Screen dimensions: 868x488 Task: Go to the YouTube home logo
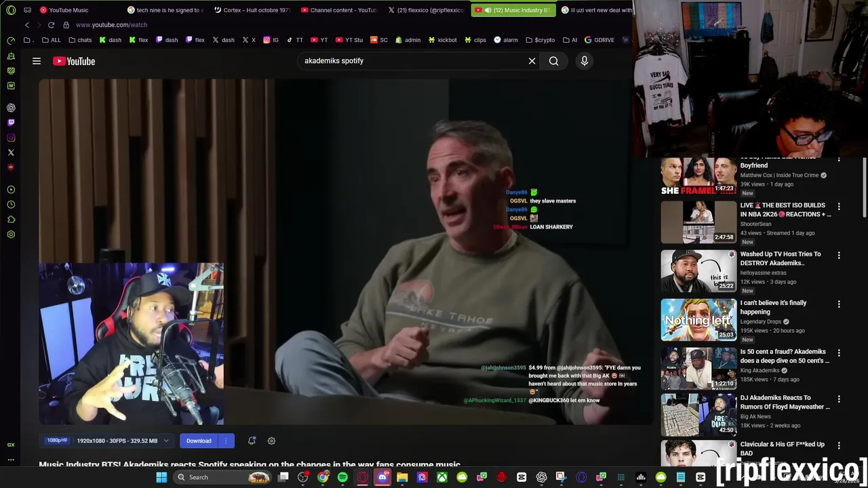coord(74,61)
